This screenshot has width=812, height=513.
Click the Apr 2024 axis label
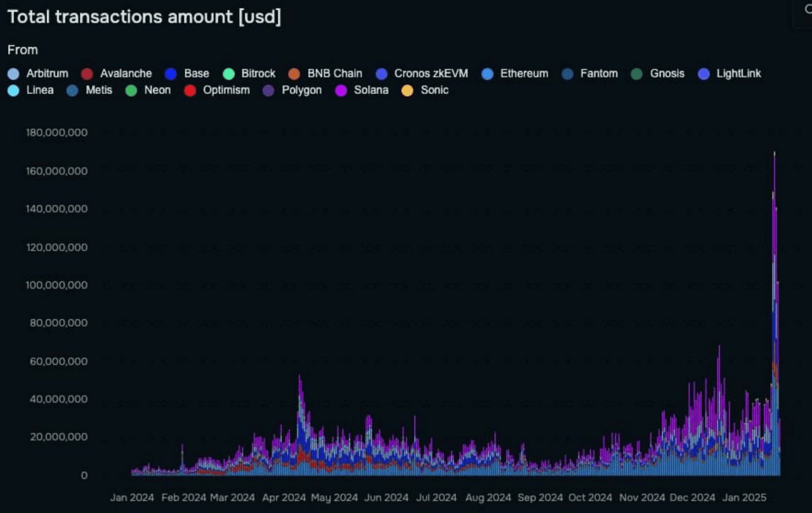click(x=284, y=498)
